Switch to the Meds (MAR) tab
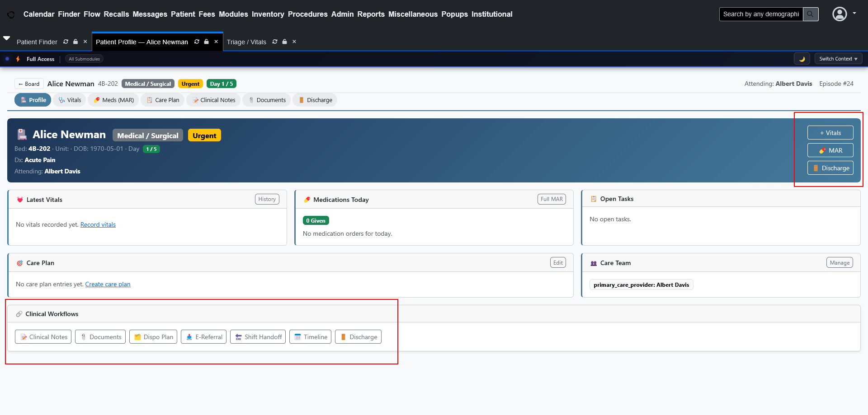The width and height of the screenshot is (868, 415). click(113, 100)
